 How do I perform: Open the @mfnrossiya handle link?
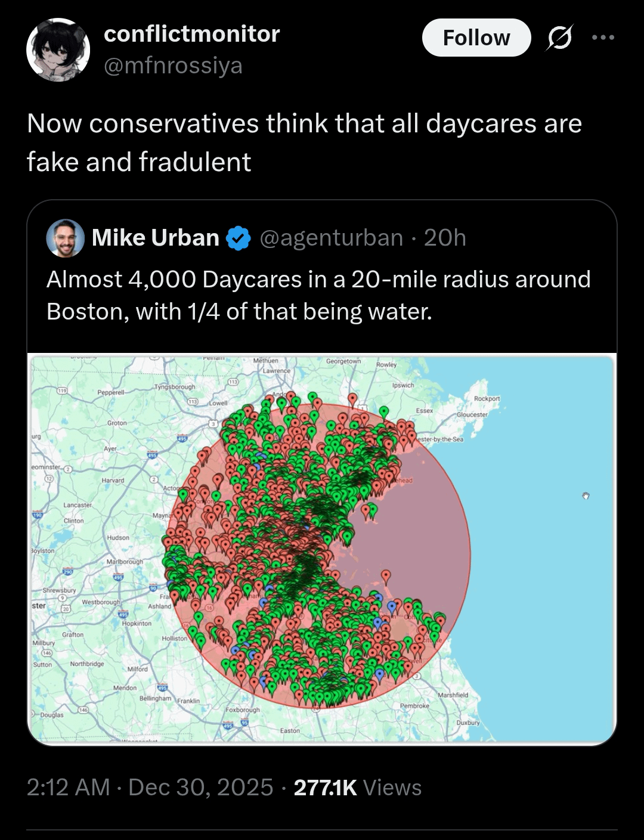click(x=173, y=66)
